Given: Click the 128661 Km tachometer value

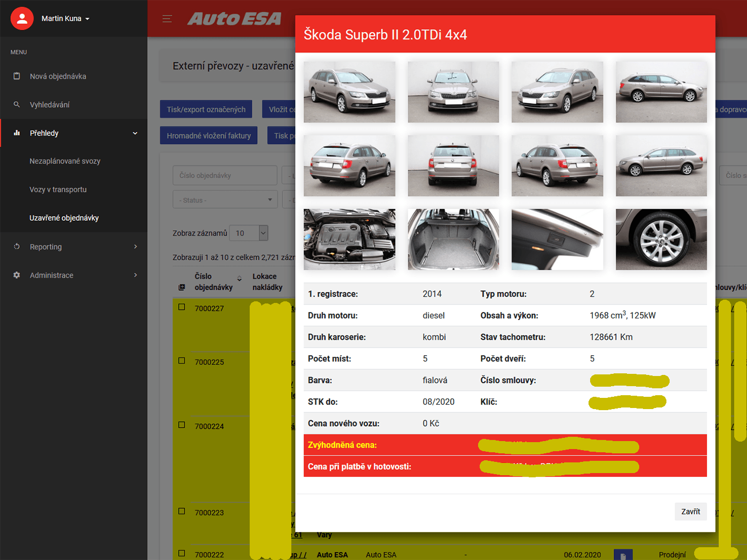Looking at the screenshot, I should (x=611, y=337).
